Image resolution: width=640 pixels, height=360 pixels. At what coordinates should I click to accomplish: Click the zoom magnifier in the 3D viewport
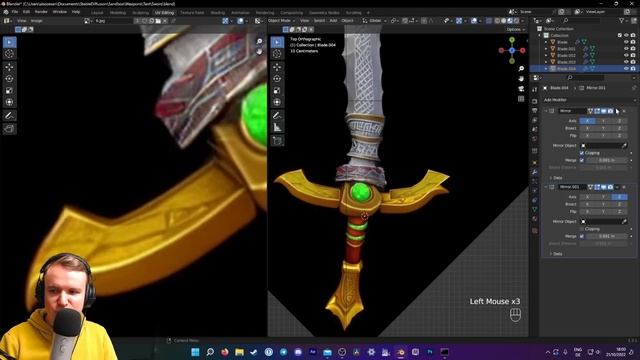tap(521, 69)
